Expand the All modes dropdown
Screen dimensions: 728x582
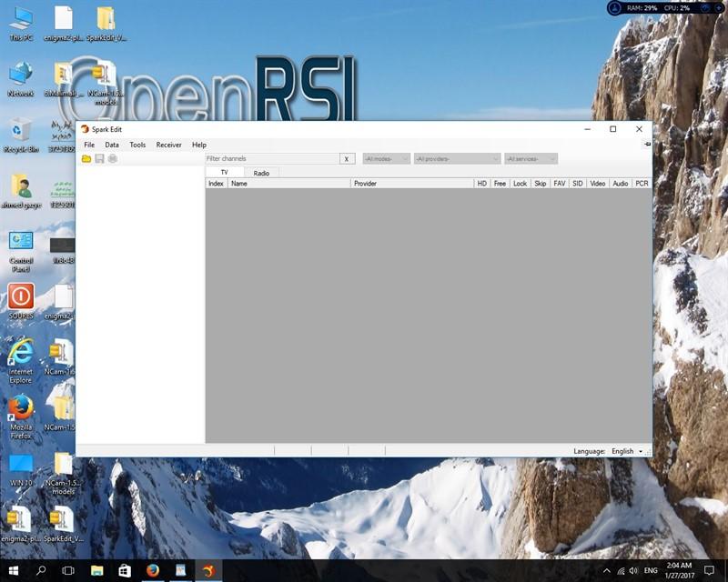click(x=386, y=159)
